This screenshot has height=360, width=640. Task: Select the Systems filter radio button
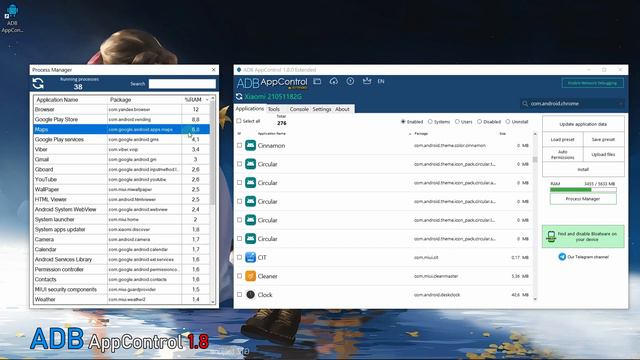click(x=430, y=122)
